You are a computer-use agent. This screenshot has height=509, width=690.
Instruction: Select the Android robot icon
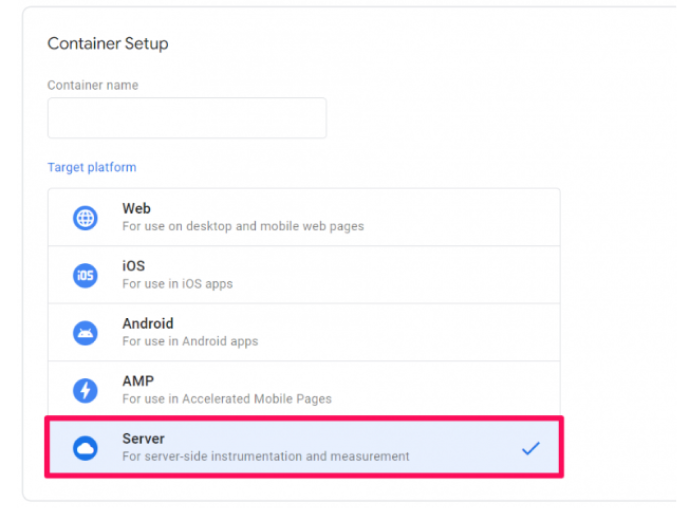click(x=85, y=333)
